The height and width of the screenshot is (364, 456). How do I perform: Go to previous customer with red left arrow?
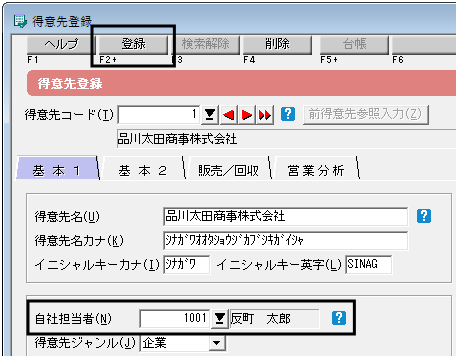pyautogui.click(x=228, y=115)
